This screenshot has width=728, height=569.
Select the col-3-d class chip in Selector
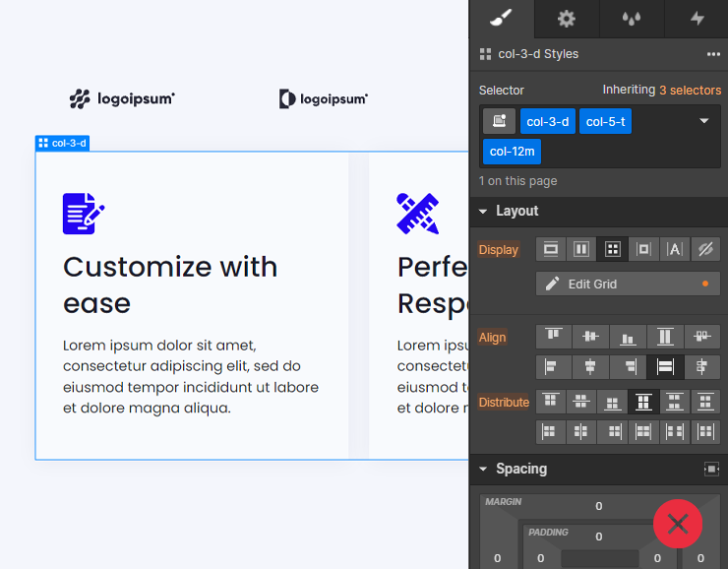[x=548, y=121]
